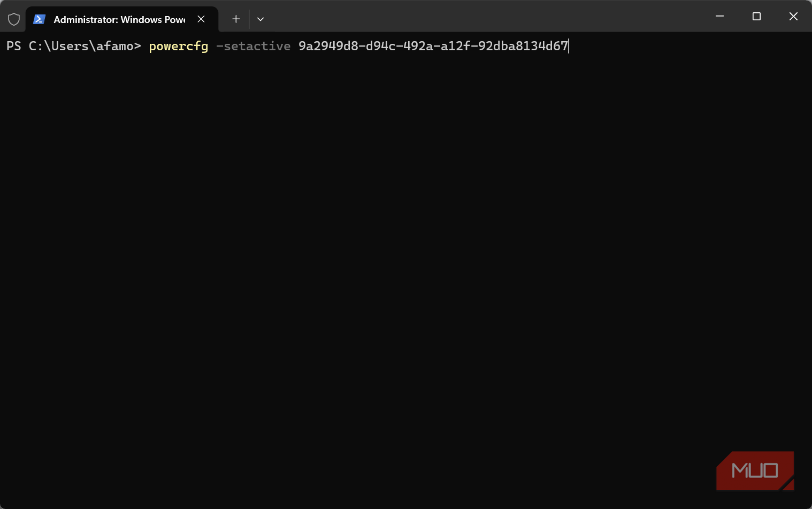Maximize the Windows Terminal window
The height and width of the screenshot is (509, 812).
pyautogui.click(x=756, y=16)
